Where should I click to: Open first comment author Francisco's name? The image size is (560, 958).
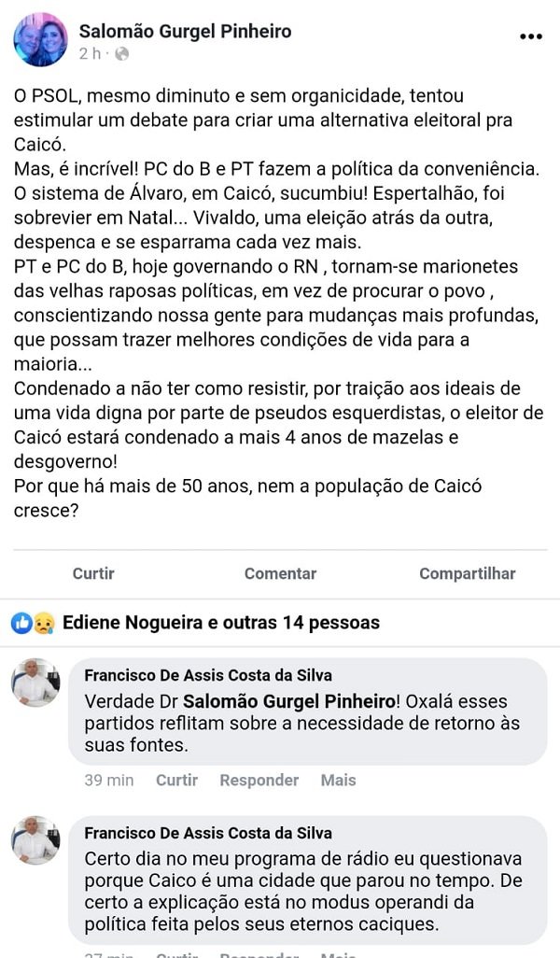207,675
